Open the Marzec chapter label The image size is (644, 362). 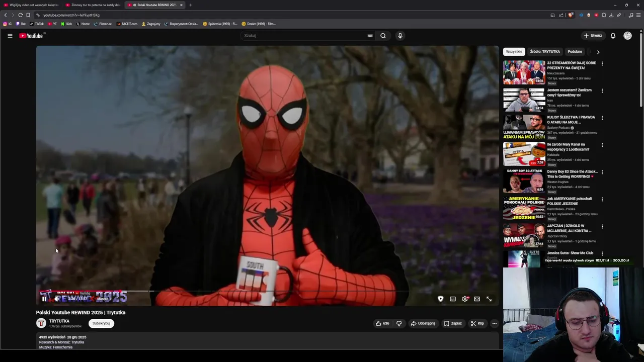tap(104, 299)
